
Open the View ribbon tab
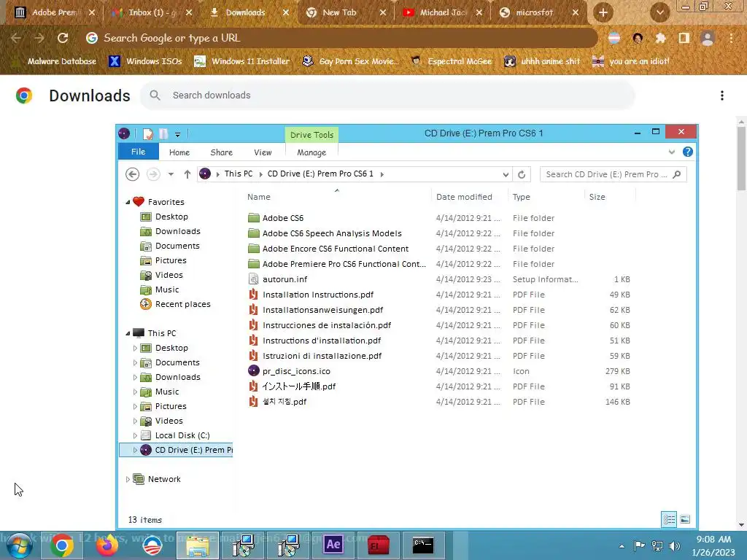[x=263, y=152]
